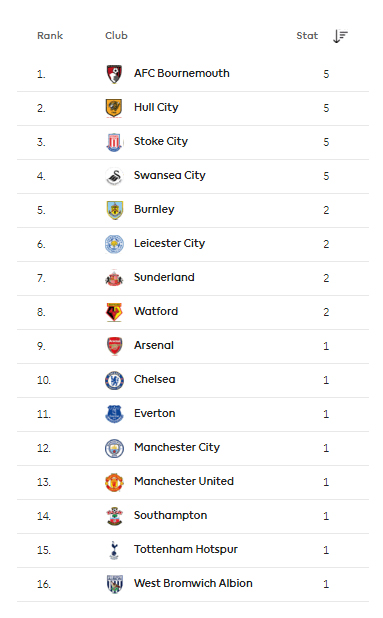Screen dimensions: 383x618
Task: Click the Tottenham Hotspur cockerel crest
Action: point(114,550)
